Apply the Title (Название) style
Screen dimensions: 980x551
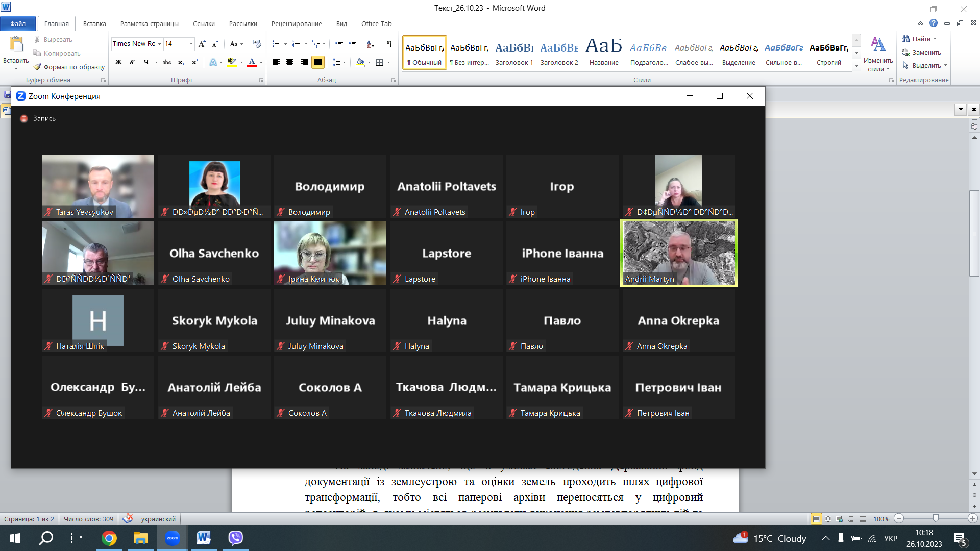click(604, 53)
